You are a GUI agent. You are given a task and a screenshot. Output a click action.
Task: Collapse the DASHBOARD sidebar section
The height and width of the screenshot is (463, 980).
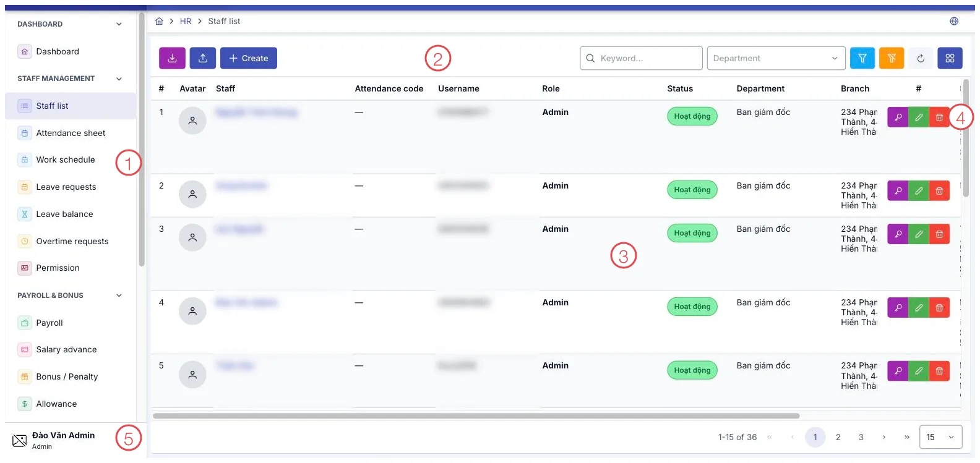119,24
